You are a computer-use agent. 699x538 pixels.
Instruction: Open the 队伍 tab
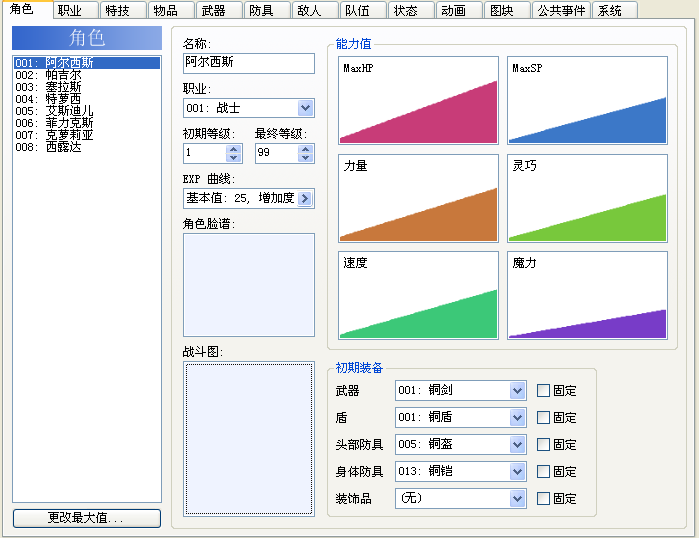364,10
